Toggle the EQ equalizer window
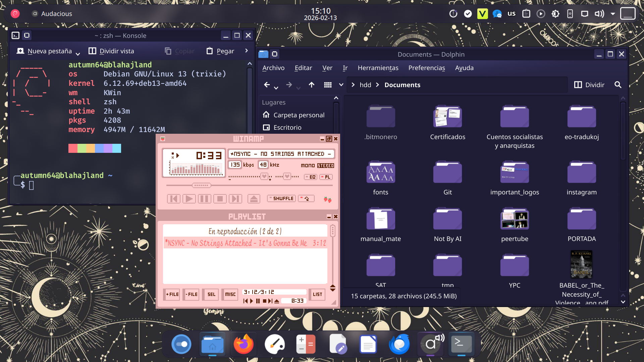Screen dimensions: 644x362 (x=310, y=177)
